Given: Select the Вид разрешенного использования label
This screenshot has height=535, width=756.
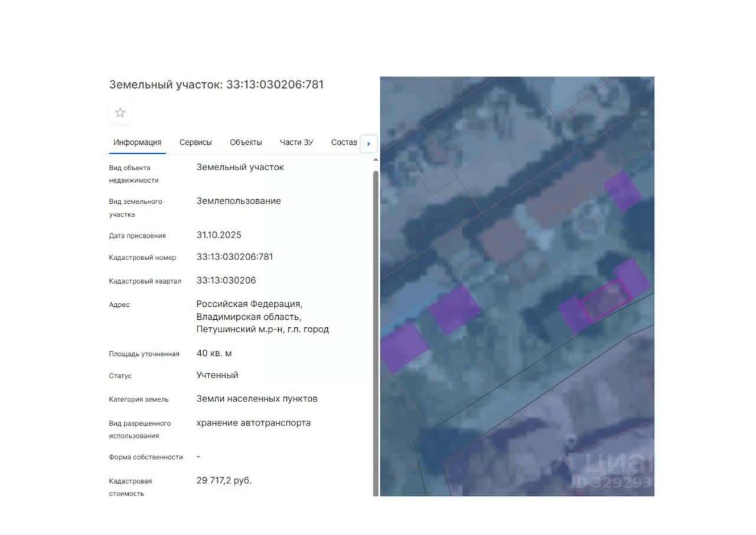Looking at the screenshot, I should coord(140,429).
